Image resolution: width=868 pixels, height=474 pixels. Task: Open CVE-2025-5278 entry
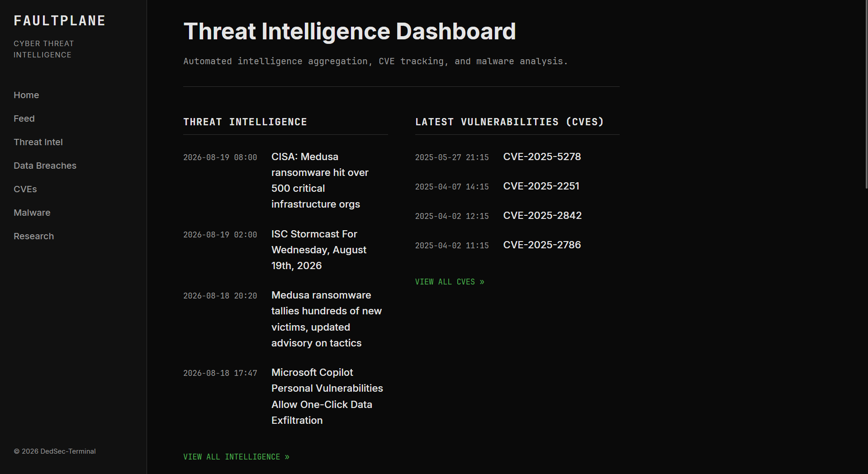click(x=542, y=156)
